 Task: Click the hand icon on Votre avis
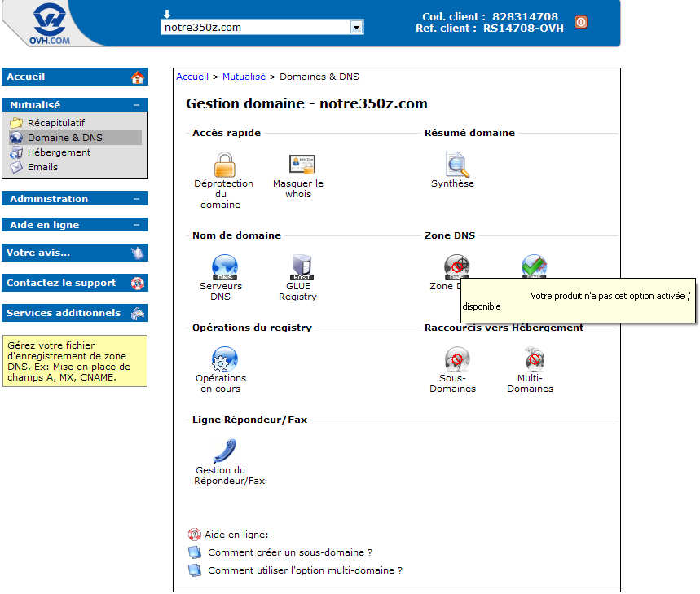click(138, 253)
